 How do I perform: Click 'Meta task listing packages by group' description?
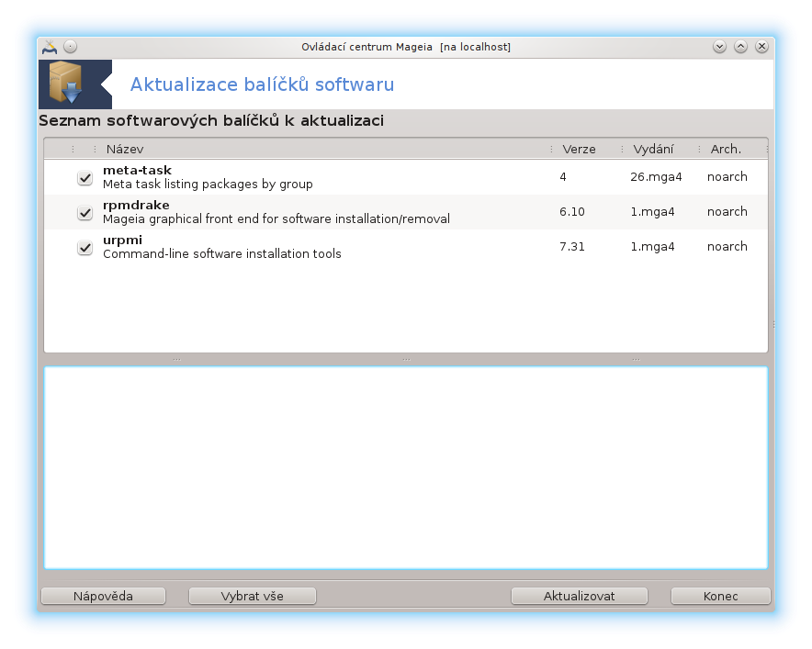coord(208,185)
